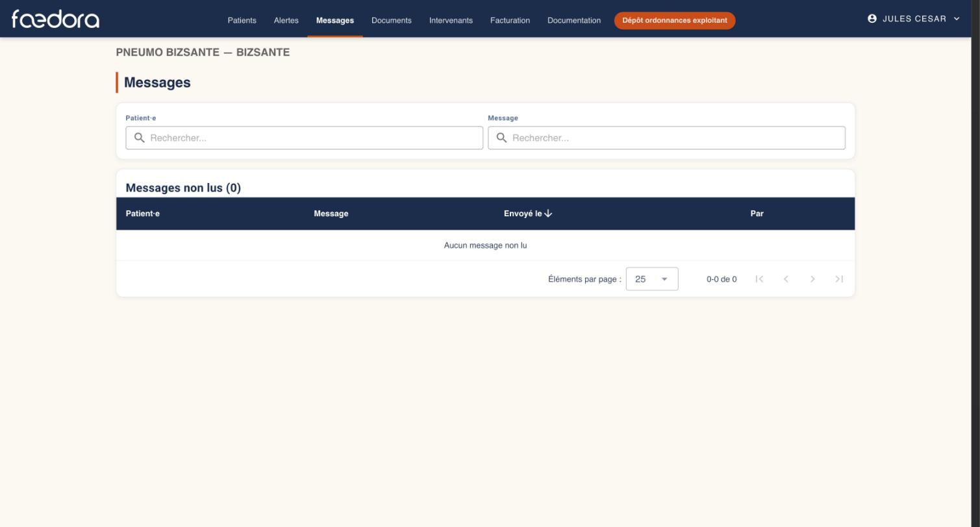Screen dimensions: 980x527
Task: Open the JULES CESAR user menu chevron
Action: coord(957,19)
